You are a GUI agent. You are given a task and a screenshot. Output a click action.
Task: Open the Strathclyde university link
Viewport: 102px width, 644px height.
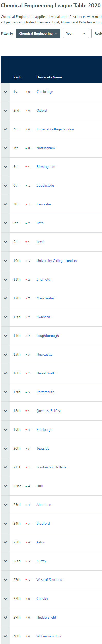(x=45, y=185)
